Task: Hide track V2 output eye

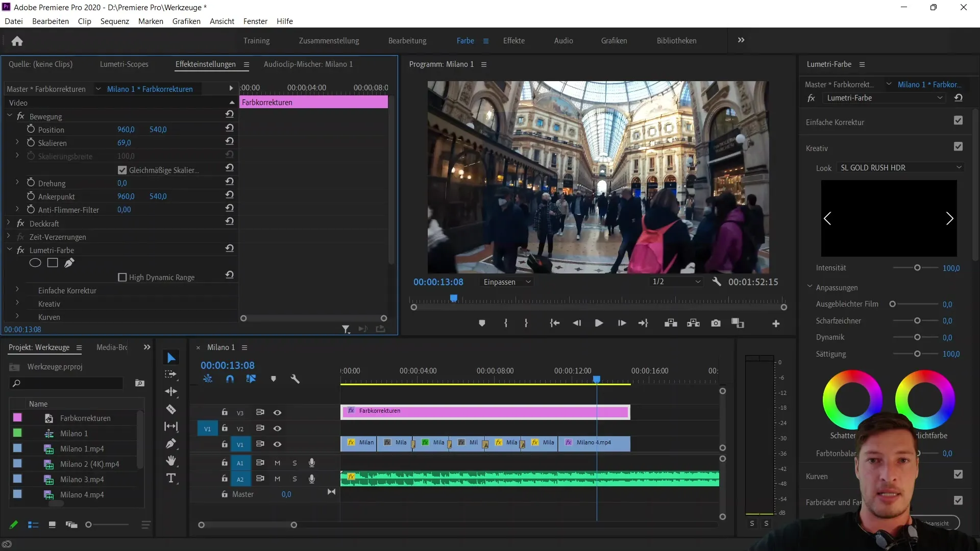Action: [x=277, y=428]
